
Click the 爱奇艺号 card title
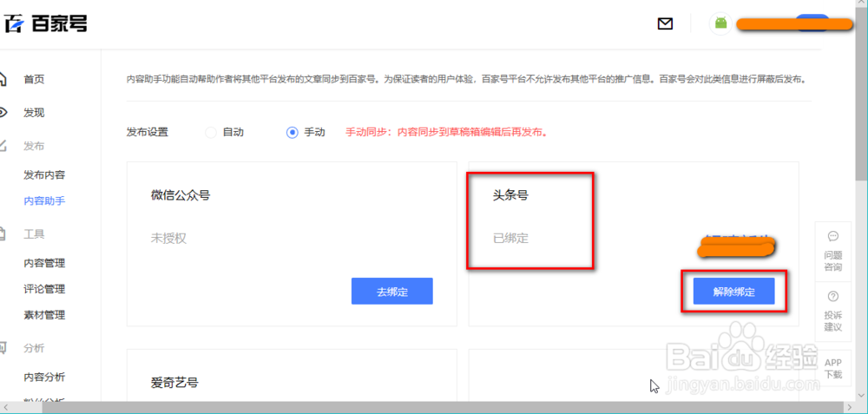(174, 382)
